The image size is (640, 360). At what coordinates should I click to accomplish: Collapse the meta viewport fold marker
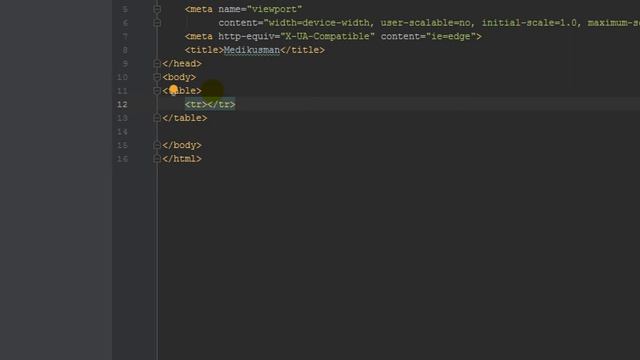click(157, 9)
